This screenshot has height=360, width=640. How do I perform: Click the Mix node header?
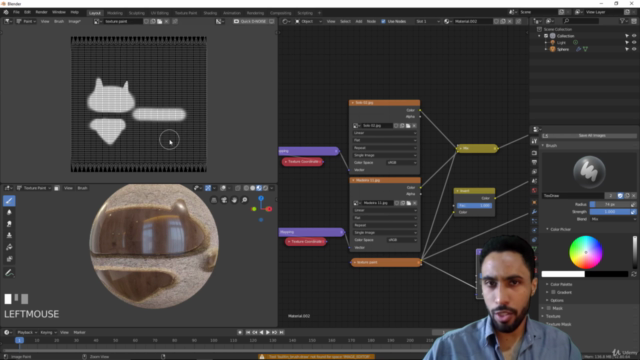(477, 148)
